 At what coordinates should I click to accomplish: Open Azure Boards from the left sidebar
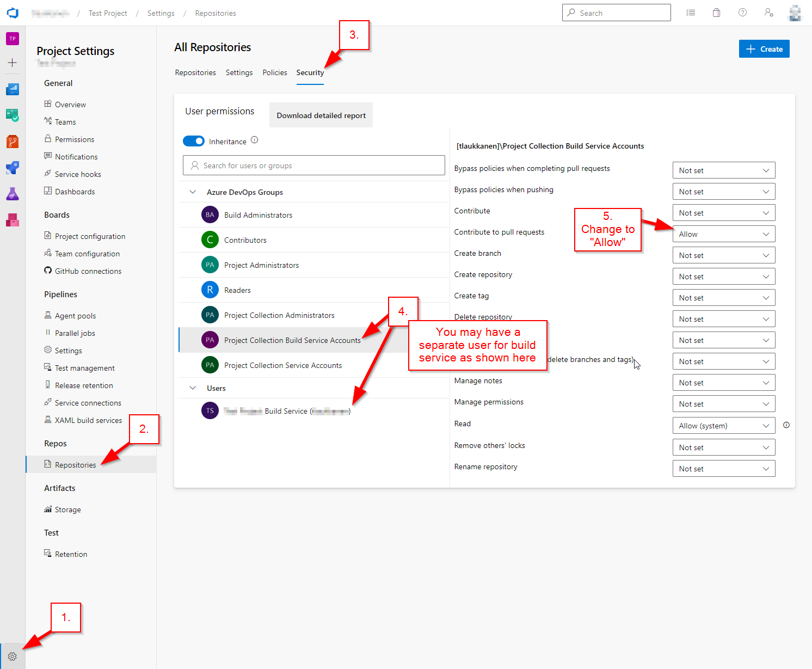13,115
